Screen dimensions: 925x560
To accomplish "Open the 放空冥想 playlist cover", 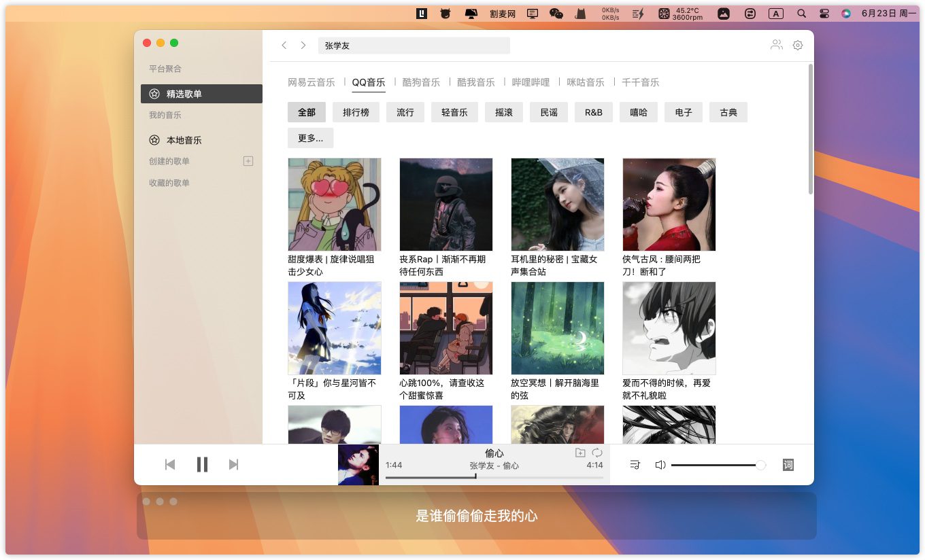I will [x=558, y=328].
